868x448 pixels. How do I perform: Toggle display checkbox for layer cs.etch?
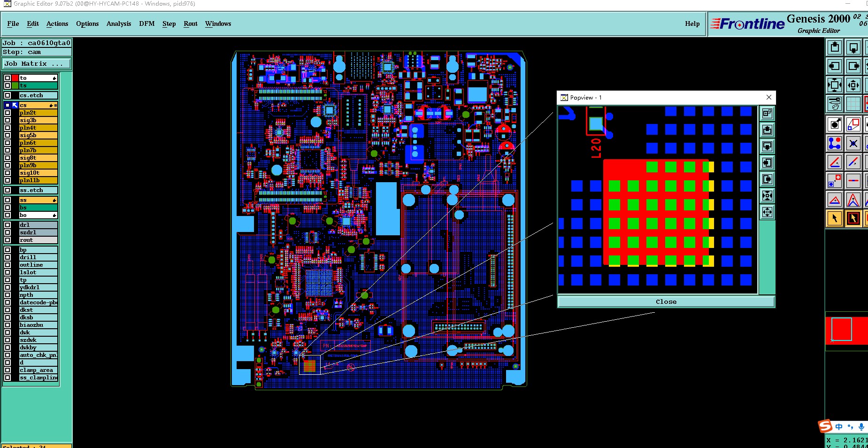[8, 95]
